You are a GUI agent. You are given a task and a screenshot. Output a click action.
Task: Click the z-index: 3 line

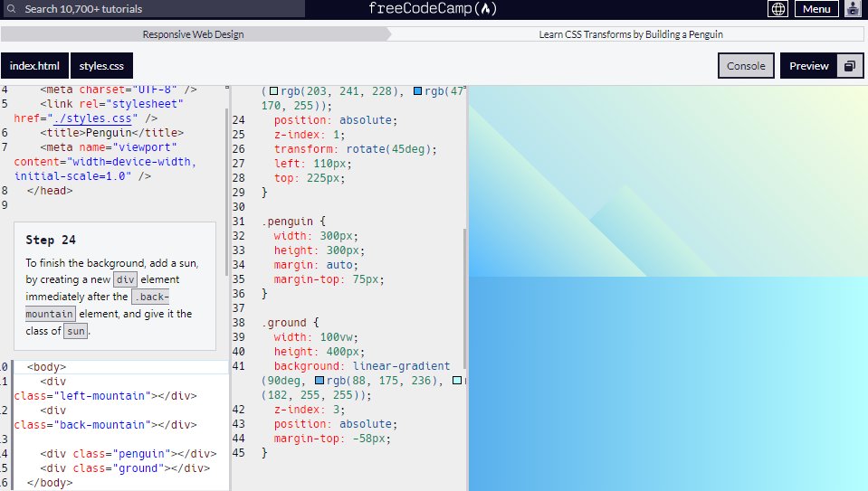point(310,409)
